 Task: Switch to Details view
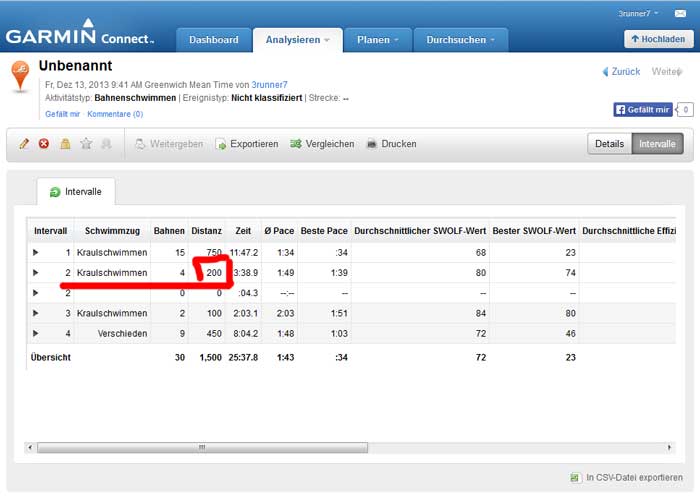point(609,144)
